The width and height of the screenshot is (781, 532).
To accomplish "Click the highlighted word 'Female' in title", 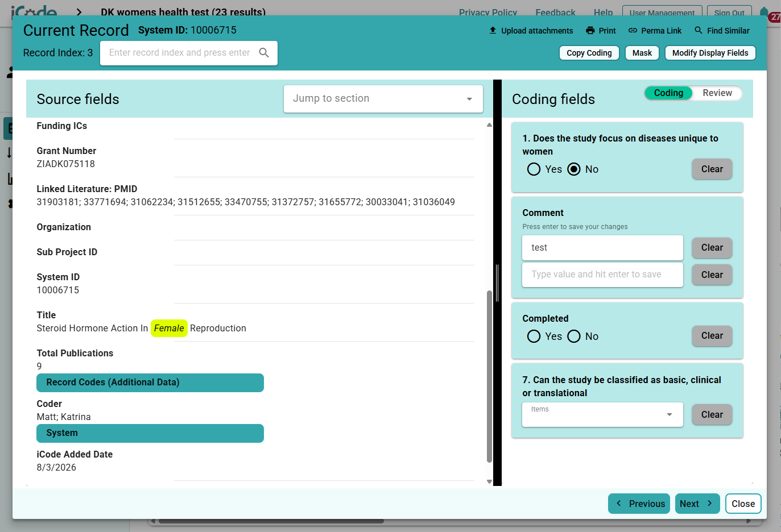I will click(x=169, y=329).
